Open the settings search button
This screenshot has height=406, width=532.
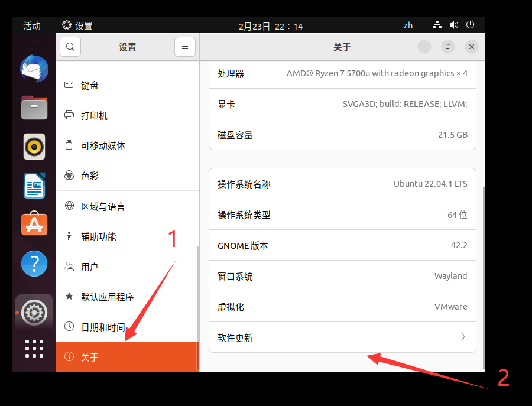coord(70,47)
